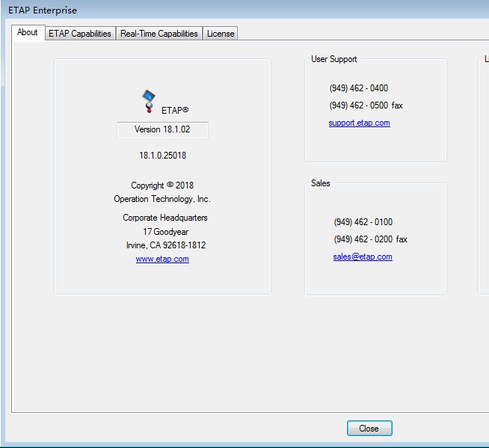Open the www.etap.com website link
Screen dimensions: 489x448
162,259
